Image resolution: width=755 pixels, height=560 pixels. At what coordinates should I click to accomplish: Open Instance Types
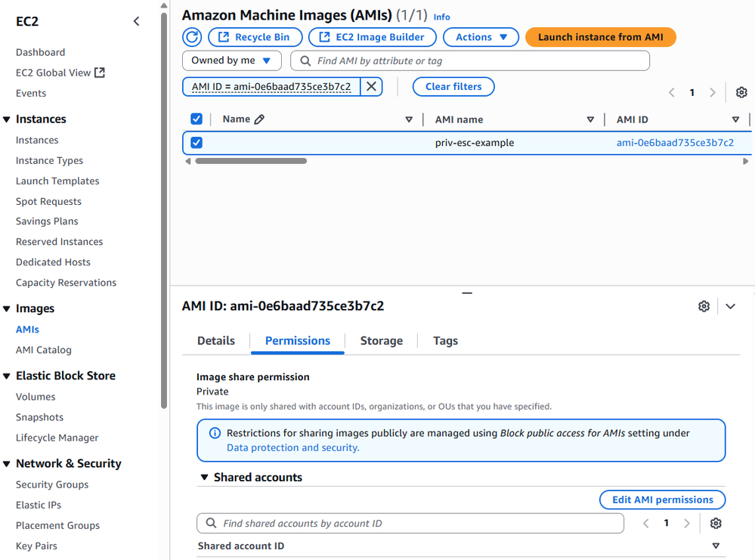49,160
